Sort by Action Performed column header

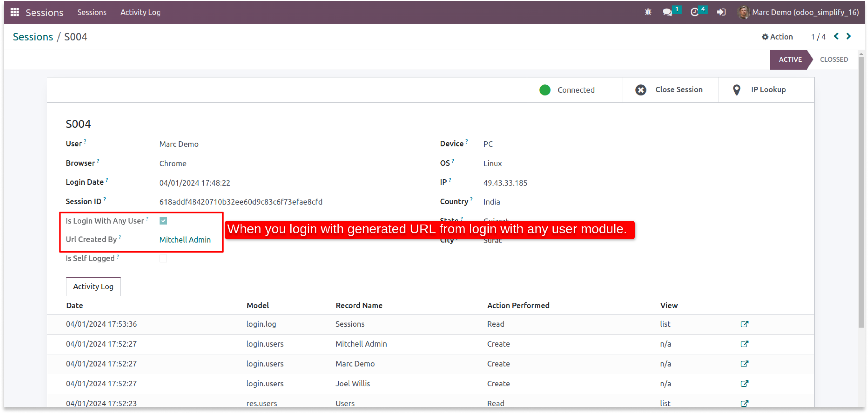click(x=518, y=305)
